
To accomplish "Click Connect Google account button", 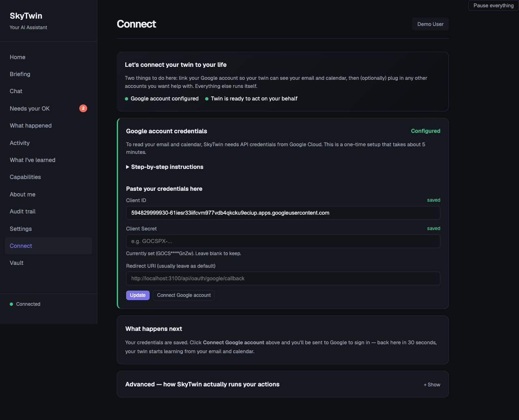I will (x=184, y=295).
